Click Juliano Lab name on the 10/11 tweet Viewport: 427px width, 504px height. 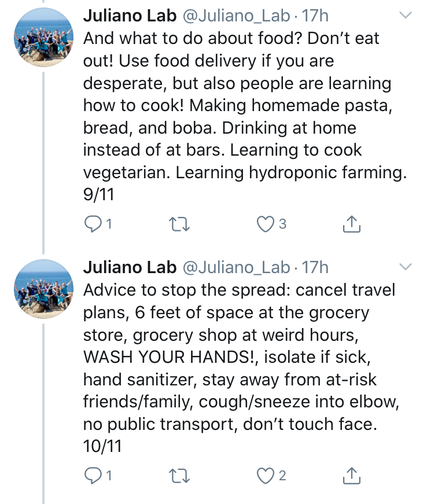[129, 267]
